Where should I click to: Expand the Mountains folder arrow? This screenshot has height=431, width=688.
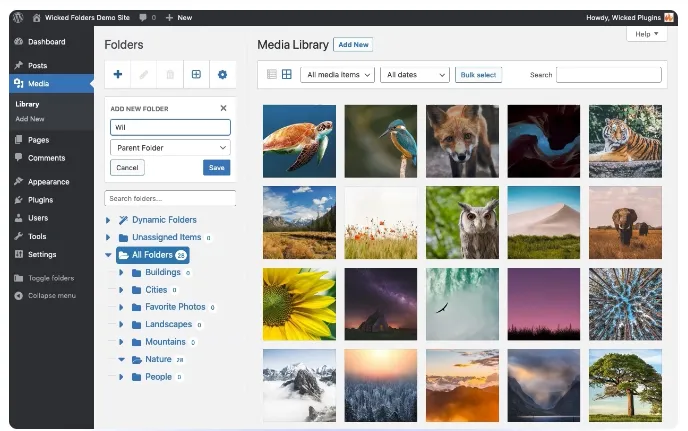point(121,342)
